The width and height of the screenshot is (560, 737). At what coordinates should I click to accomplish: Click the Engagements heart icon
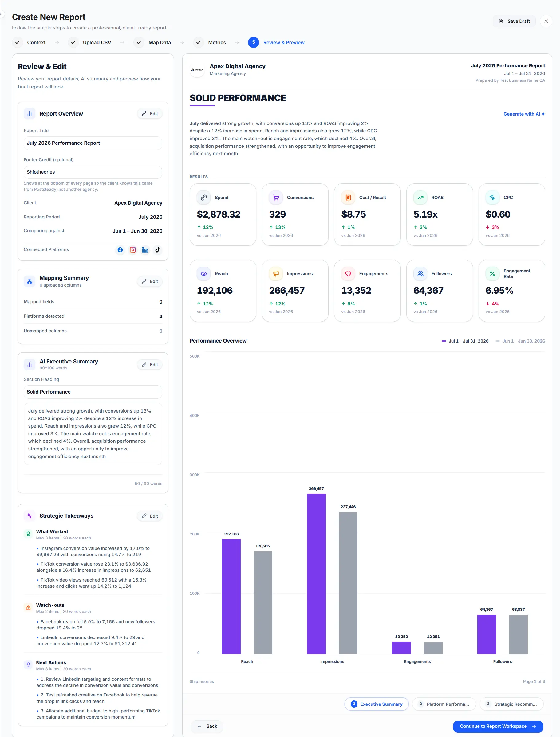point(348,273)
